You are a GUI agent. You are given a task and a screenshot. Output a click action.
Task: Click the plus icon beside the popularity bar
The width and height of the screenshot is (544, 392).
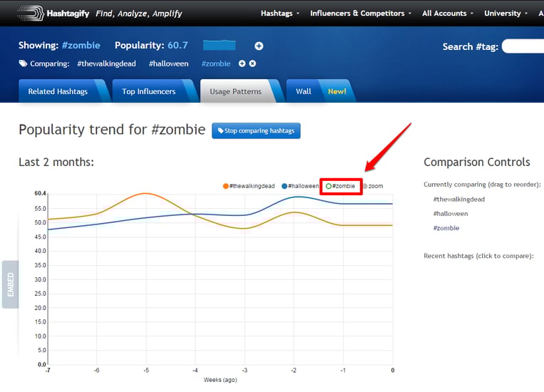[259, 46]
